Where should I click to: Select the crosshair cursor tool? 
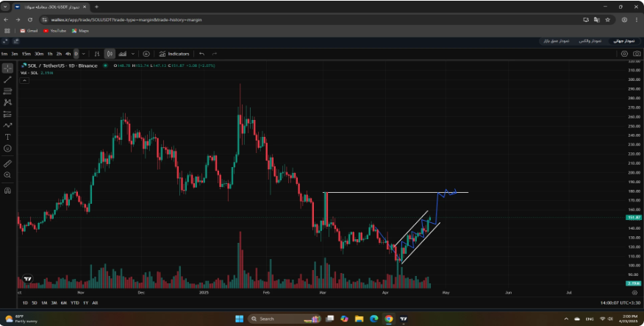click(x=7, y=68)
